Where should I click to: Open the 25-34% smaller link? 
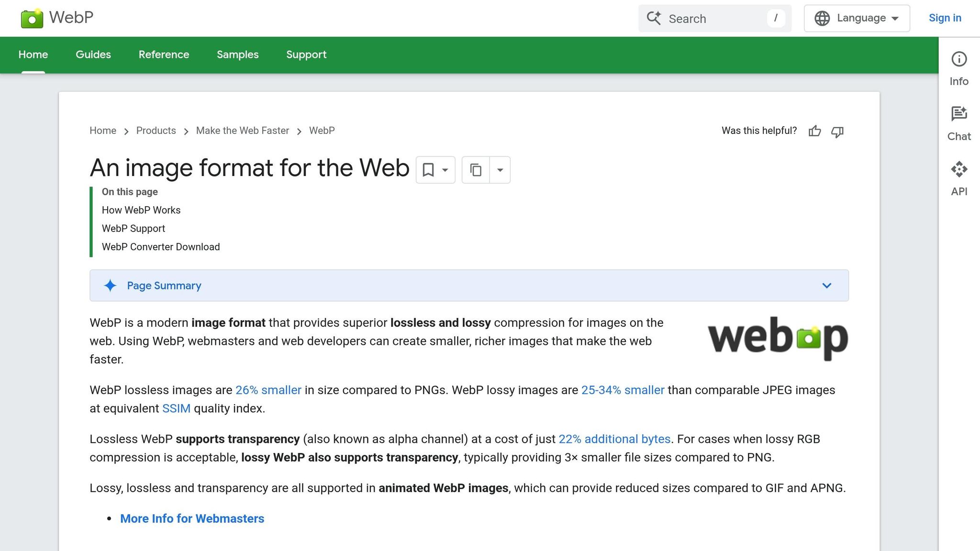623,390
